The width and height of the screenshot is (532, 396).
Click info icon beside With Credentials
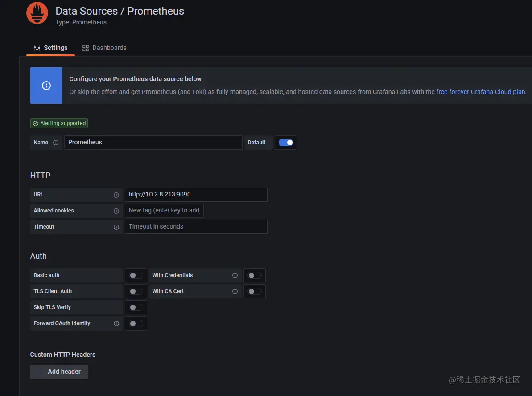(x=235, y=275)
